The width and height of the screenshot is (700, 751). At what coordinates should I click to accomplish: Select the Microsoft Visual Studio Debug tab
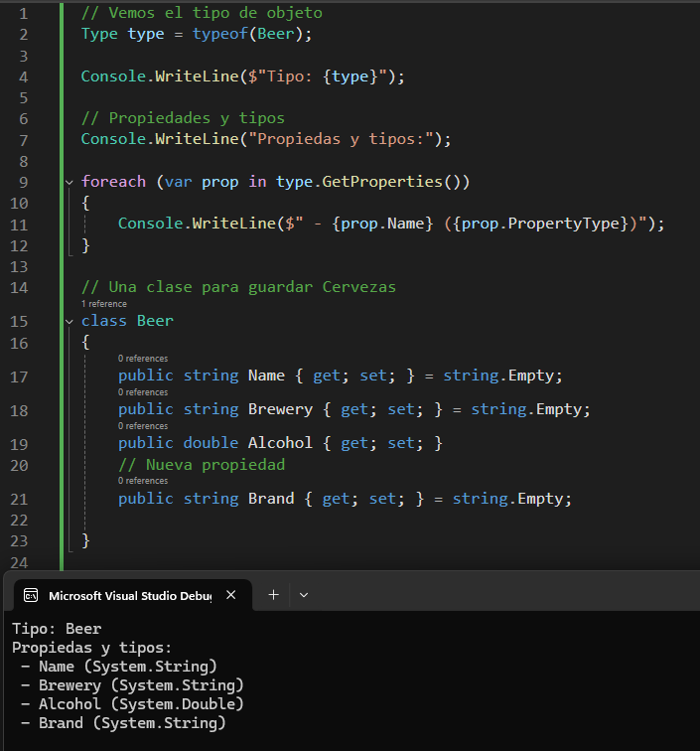click(x=133, y=595)
